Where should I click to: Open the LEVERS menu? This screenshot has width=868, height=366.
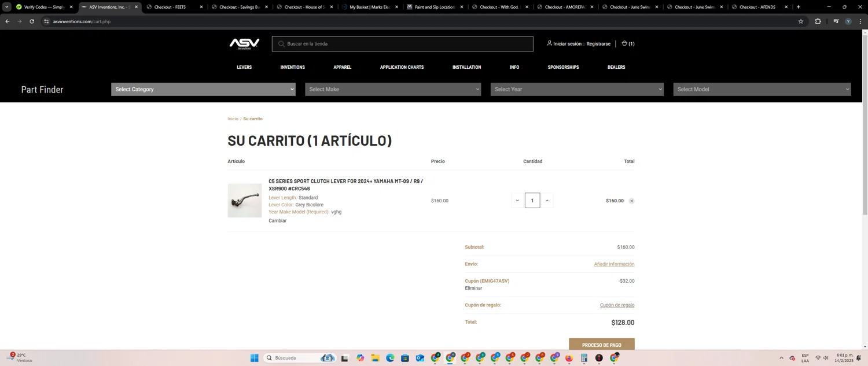(244, 67)
